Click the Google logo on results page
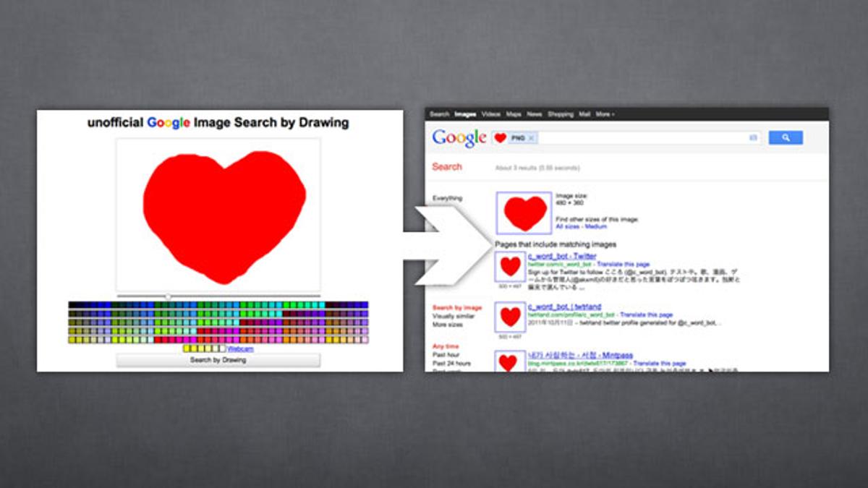 (x=459, y=137)
